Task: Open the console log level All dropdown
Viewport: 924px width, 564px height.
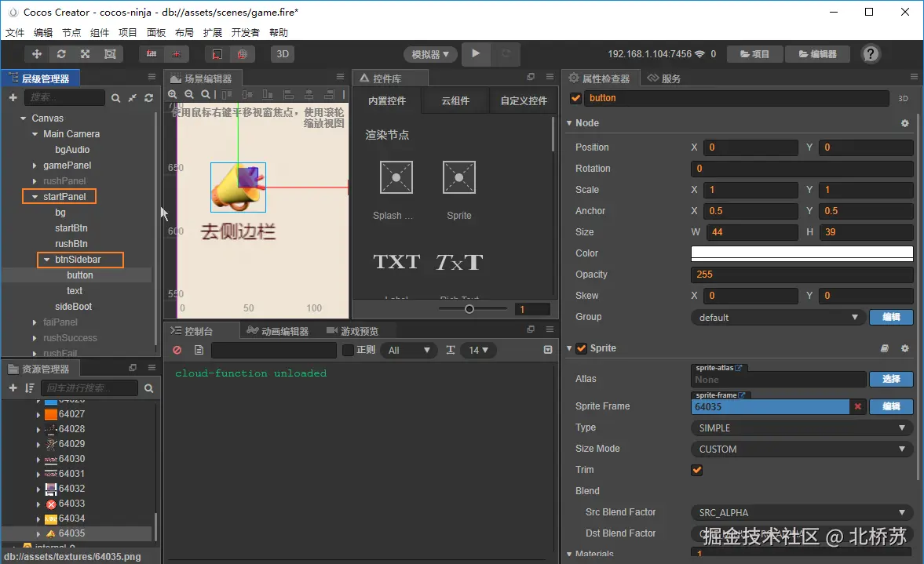Action: [409, 351]
